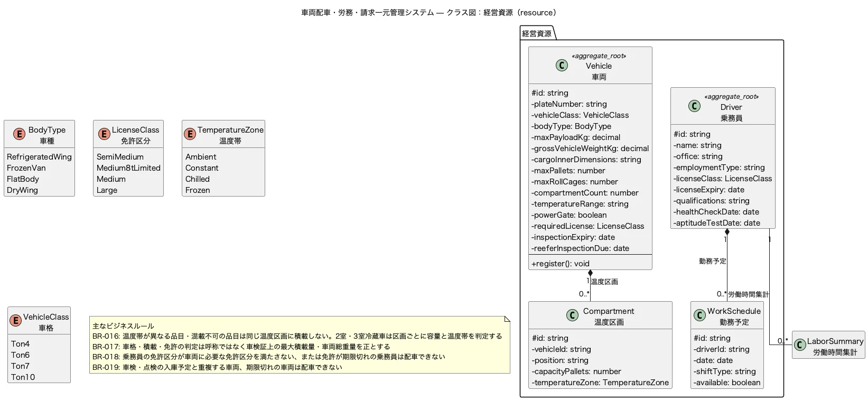The height and width of the screenshot is (400, 868).
Task: Click the Vehicle class C icon
Action: coord(562,65)
